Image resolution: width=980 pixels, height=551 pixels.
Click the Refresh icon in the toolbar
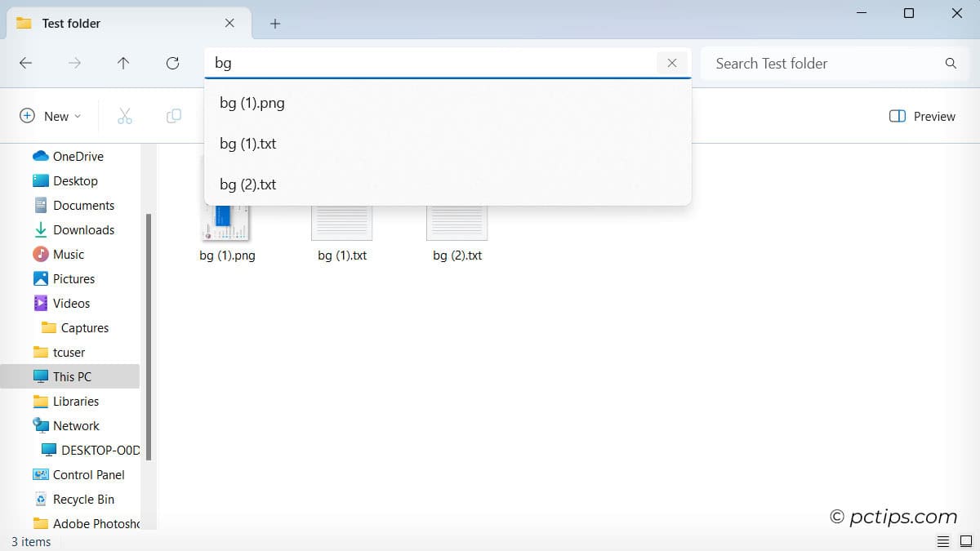[x=172, y=63]
